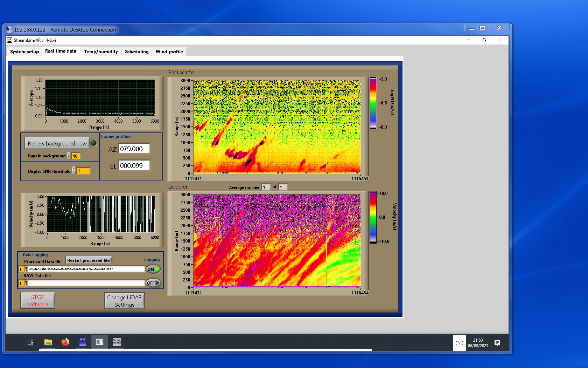Click the Task View taskbar icon
The image size is (588, 368).
coord(30,343)
